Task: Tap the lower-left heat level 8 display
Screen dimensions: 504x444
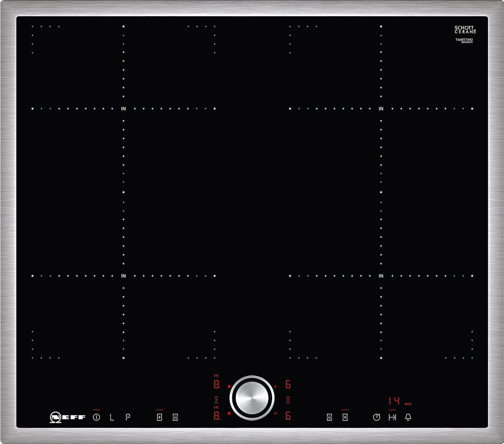Action: pos(217,416)
